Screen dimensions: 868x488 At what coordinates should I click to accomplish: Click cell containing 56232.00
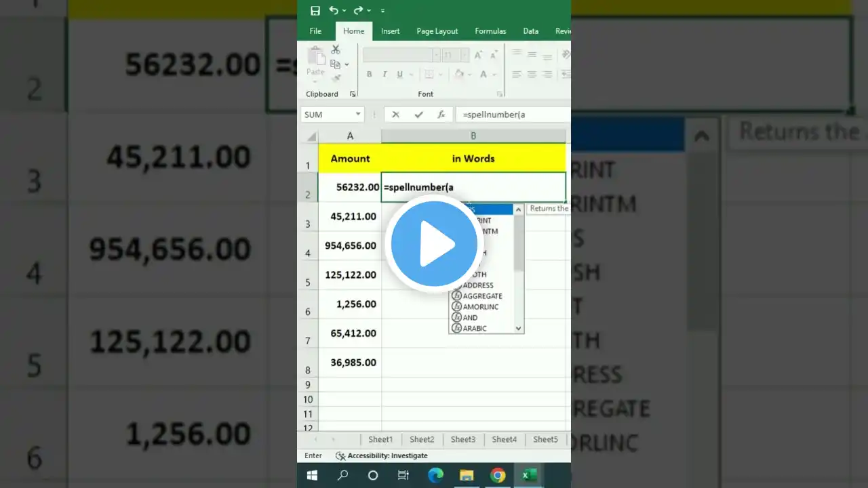pyautogui.click(x=350, y=187)
